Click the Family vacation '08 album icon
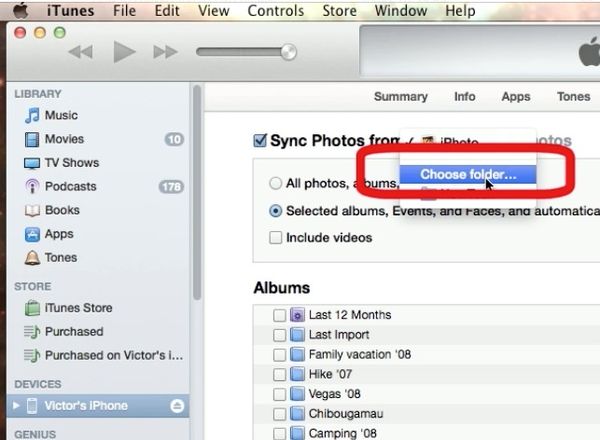 click(297, 354)
